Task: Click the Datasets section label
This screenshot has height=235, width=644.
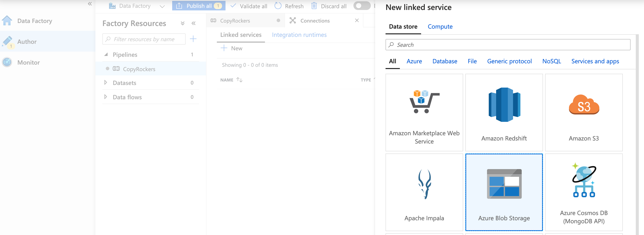Action: point(124,83)
